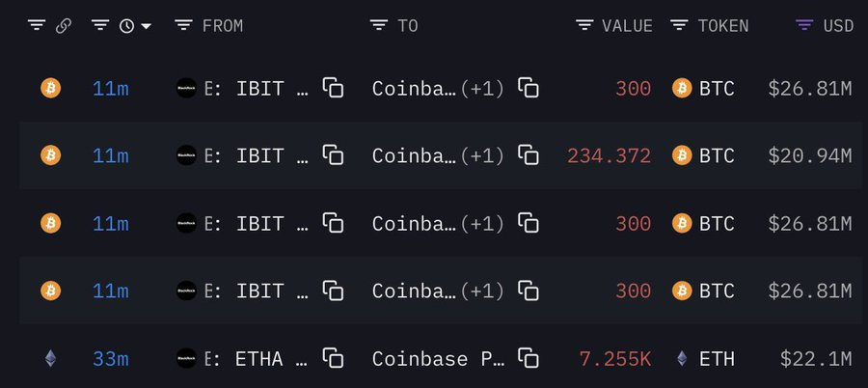Filter transactions by USD amount
868x388 pixels.
coord(804,26)
